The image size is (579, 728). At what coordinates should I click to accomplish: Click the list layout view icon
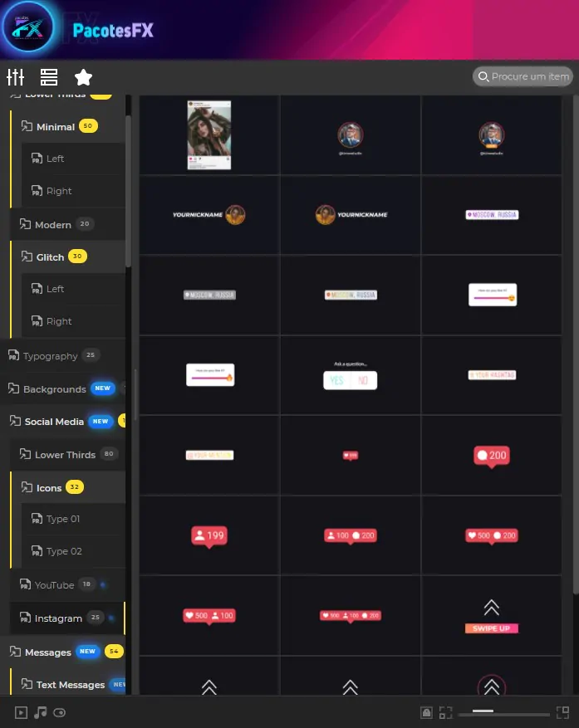click(49, 77)
